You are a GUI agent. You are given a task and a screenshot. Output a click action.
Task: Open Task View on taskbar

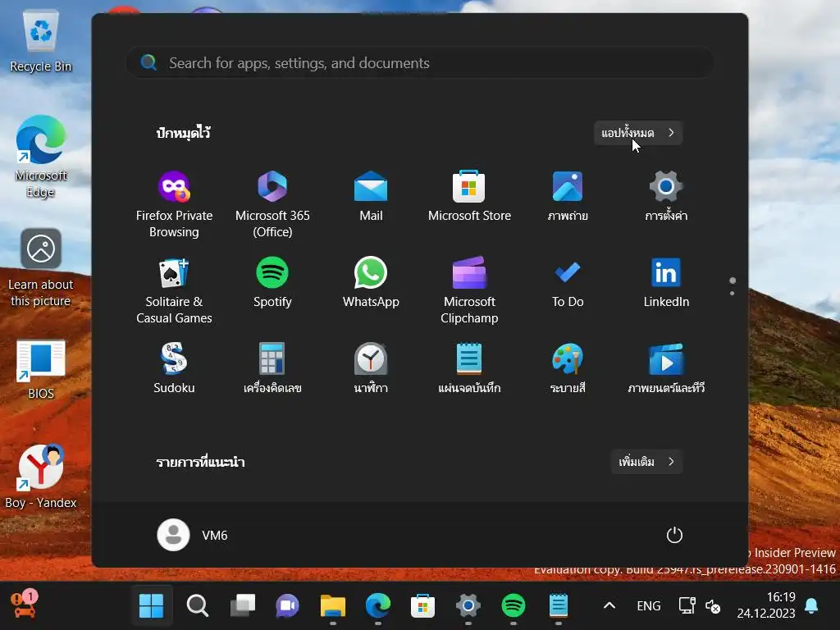243,606
